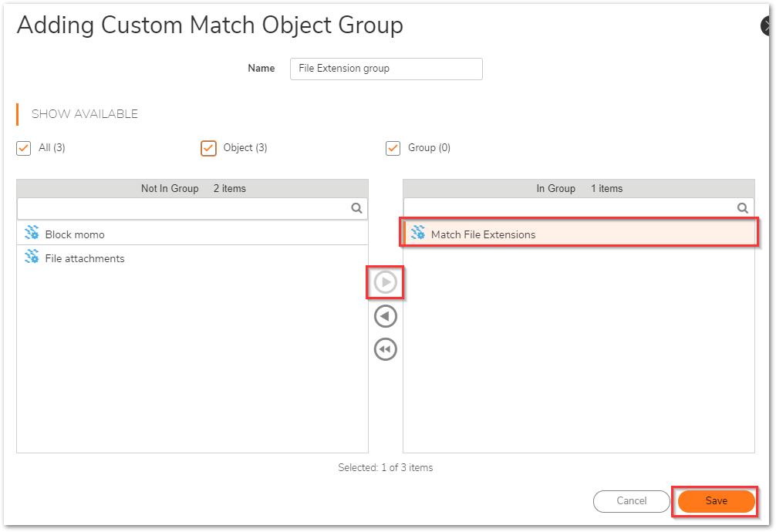Click the Match File Extensions object icon
This screenshot has height=532, width=776.
[x=418, y=234]
